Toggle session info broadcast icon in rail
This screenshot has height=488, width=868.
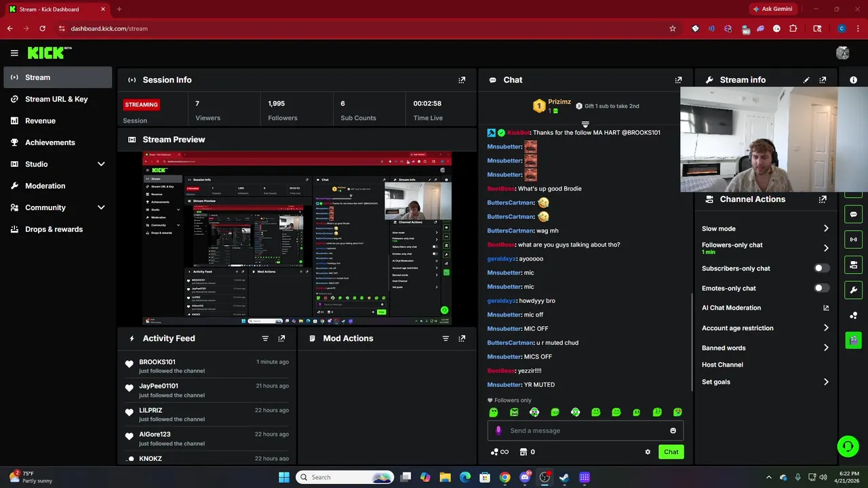pyautogui.click(x=853, y=239)
